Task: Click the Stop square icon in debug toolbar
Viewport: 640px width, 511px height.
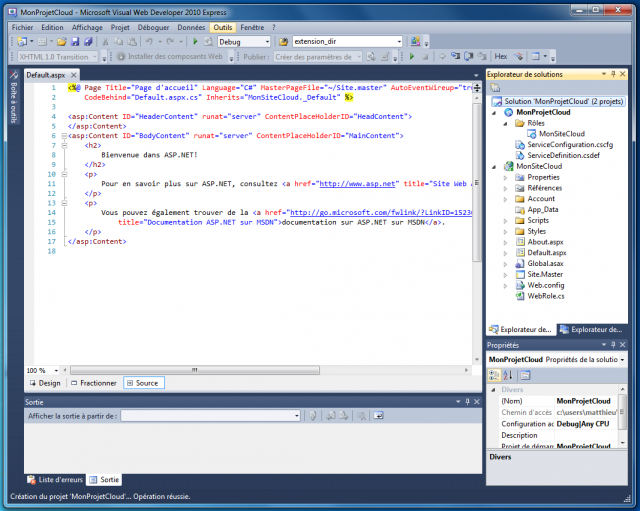Action: pyautogui.click(x=425, y=57)
